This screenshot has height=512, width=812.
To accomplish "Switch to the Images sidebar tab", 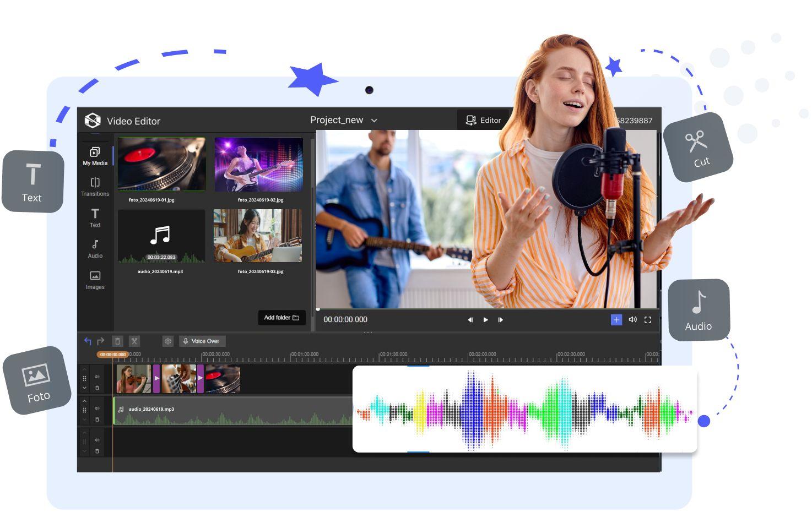I will pos(95,279).
